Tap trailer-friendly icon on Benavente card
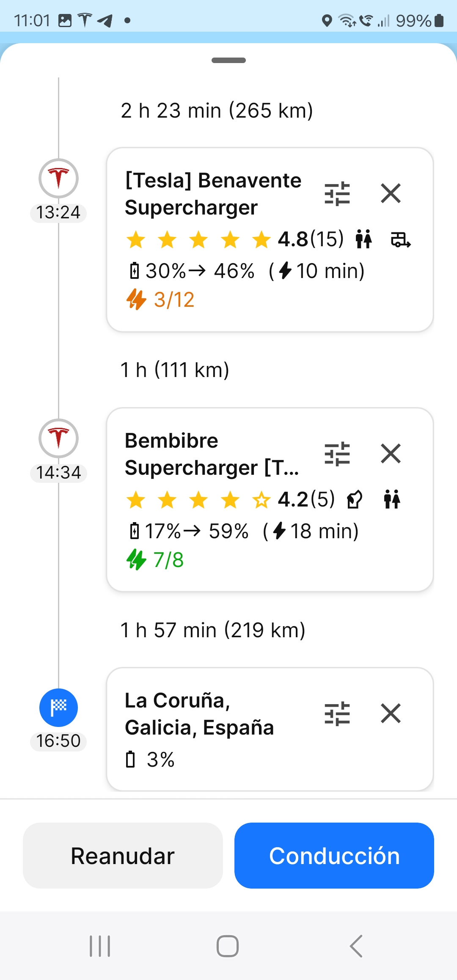The height and width of the screenshot is (980, 457). [400, 239]
